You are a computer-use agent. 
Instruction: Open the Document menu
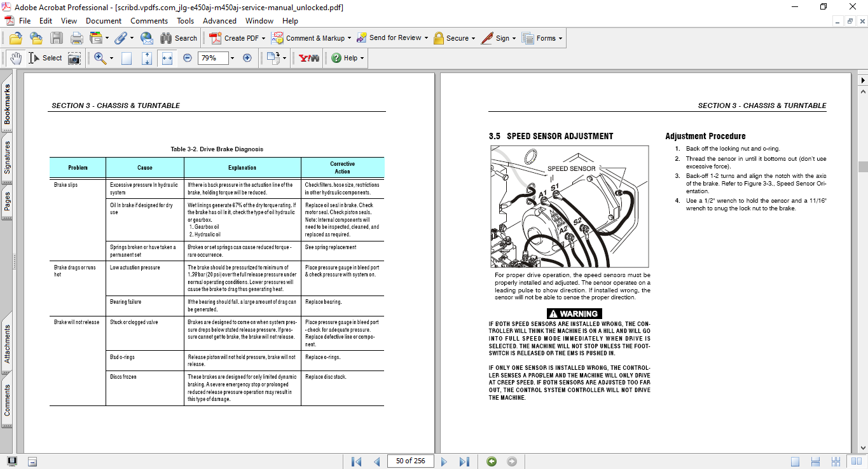(x=103, y=21)
